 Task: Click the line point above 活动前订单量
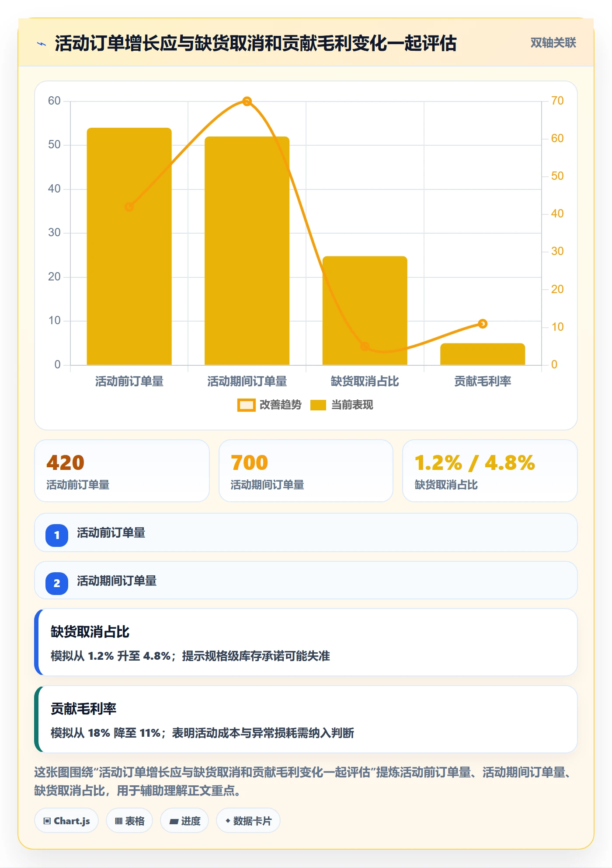coord(129,207)
